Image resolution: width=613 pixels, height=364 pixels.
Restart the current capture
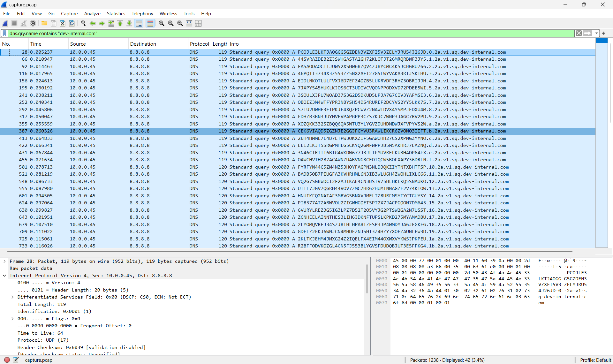coord(24,23)
